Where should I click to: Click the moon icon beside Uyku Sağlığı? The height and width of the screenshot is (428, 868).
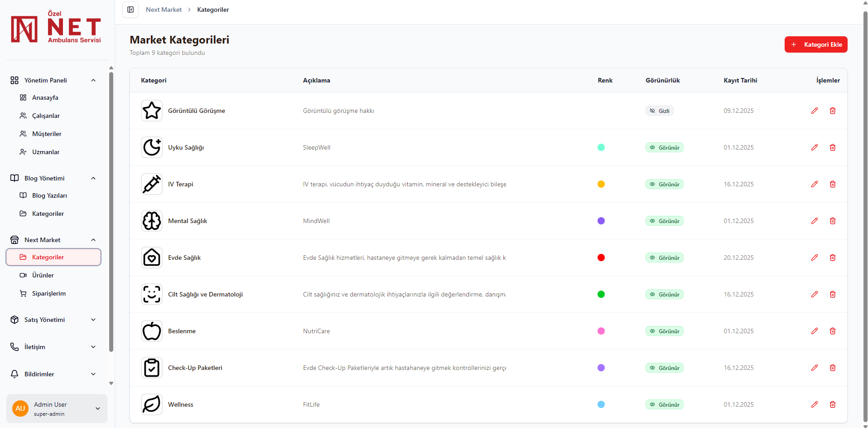coord(152,147)
